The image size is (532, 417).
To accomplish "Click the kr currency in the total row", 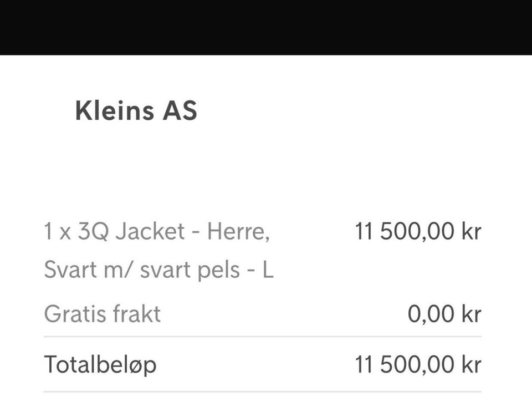I will (x=472, y=364).
